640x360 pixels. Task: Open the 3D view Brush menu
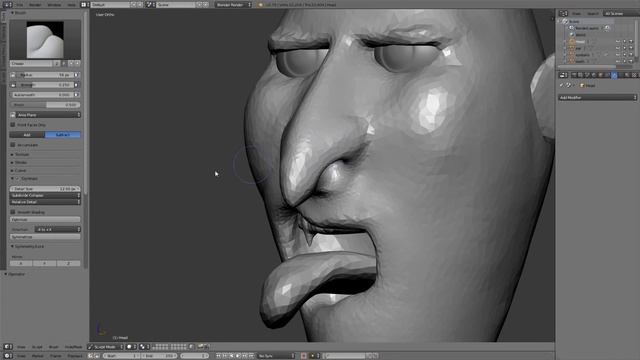pyautogui.click(x=53, y=347)
